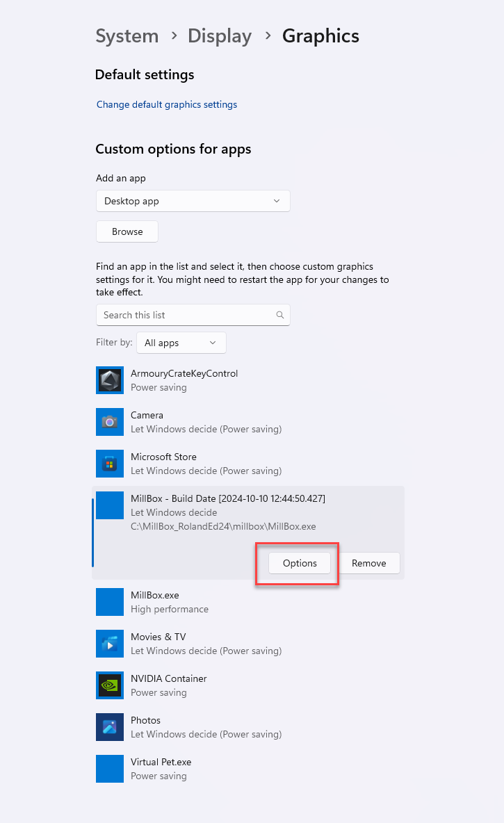Image resolution: width=504 pixels, height=823 pixels.
Task: Click the Search this list field
Action: 193,315
